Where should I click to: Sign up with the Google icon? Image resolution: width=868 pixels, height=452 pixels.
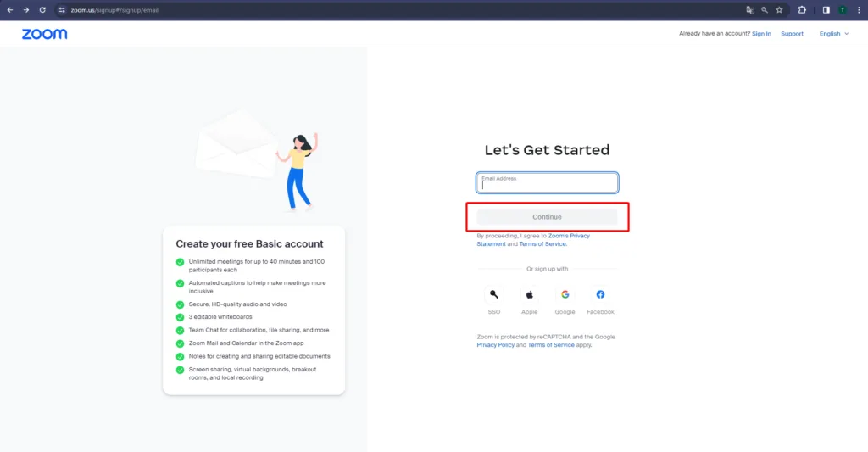tap(565, 294)
